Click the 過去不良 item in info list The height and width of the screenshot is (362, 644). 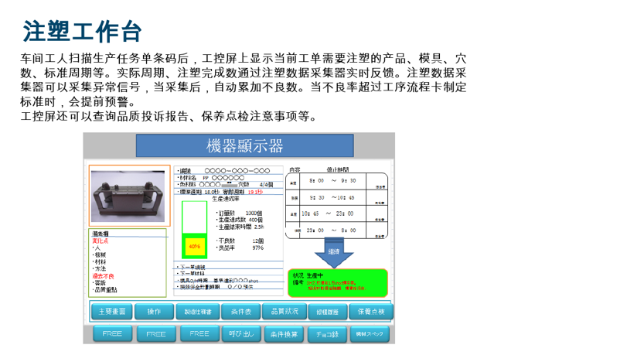coord(103,276)
